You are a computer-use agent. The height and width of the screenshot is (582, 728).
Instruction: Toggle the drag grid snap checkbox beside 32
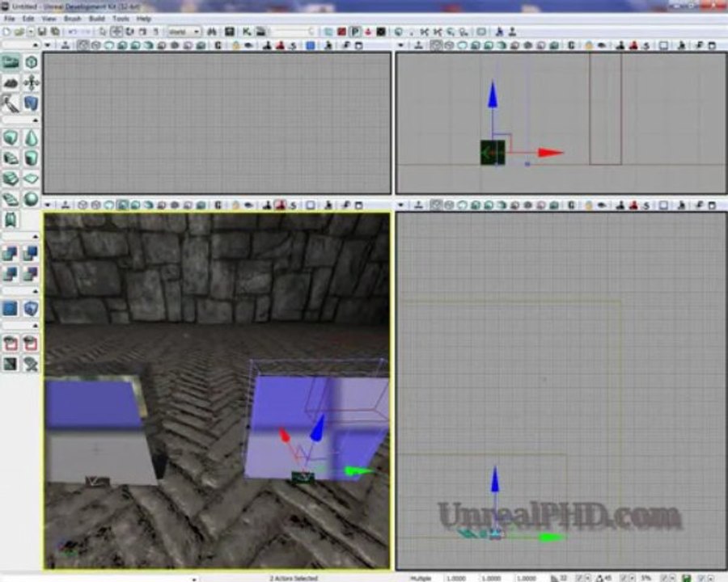point(579,578)
